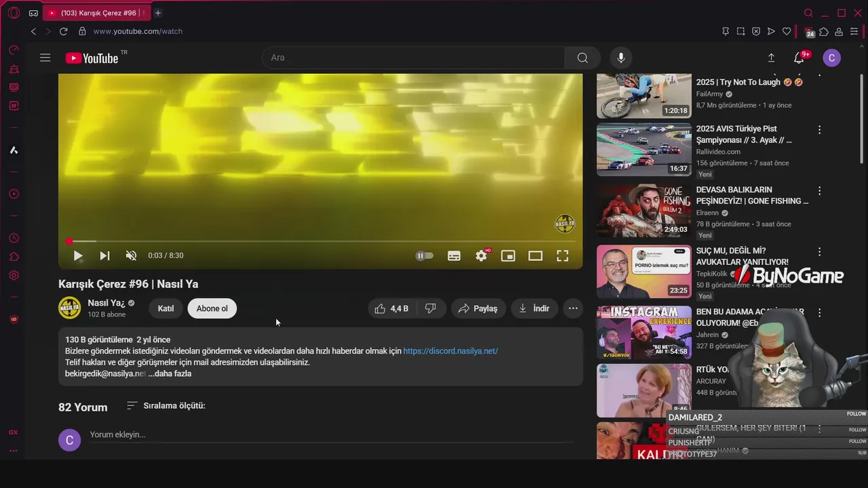This screenshot has width=868, height=488.
Task: Open options for SUÇ MU, DEĞİL Mİ video
Action: tap(819, 251)
